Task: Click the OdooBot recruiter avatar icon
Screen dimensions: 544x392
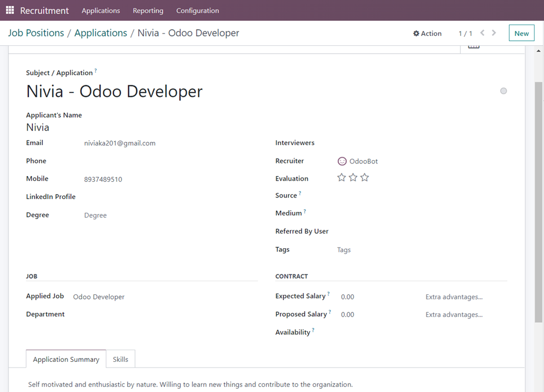Action: (x=342, y=161)
